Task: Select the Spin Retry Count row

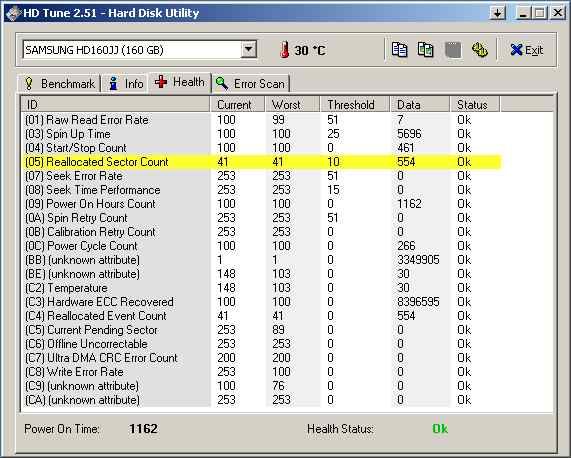Action: (261, 218)
